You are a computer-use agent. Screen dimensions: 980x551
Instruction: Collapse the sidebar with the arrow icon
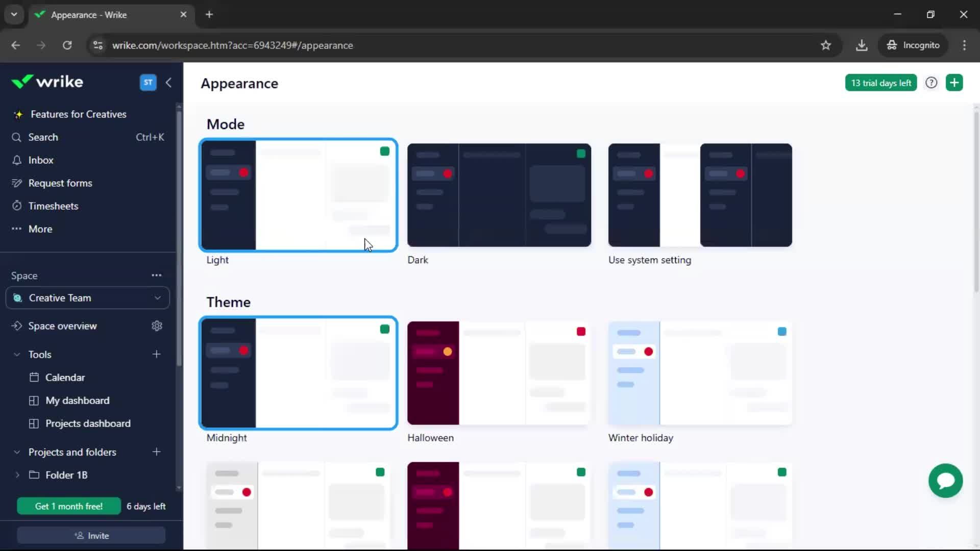(168, 82)
